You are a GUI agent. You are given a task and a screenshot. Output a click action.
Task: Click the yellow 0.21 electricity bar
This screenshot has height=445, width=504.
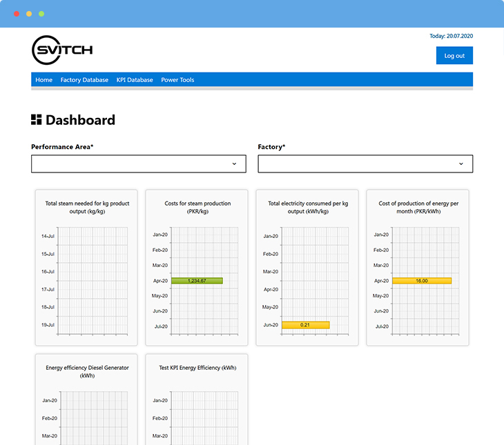pyautogui.click(x=305, y=325)
